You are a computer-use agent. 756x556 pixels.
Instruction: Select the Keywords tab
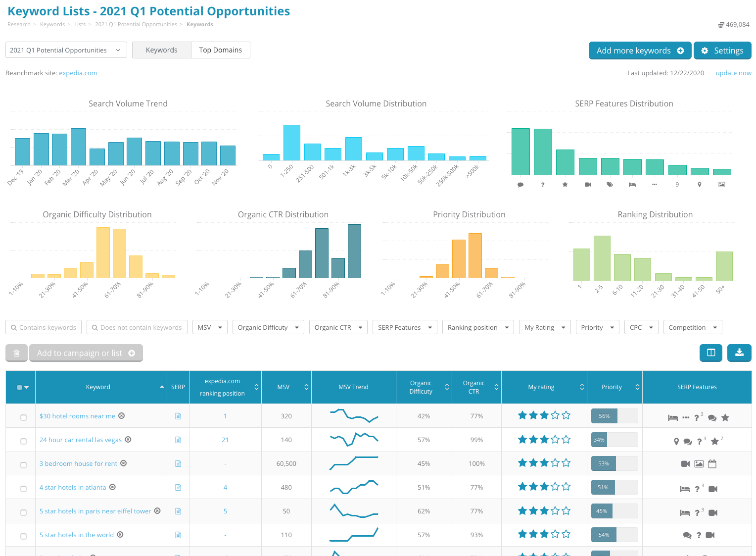tap(161, 50)
